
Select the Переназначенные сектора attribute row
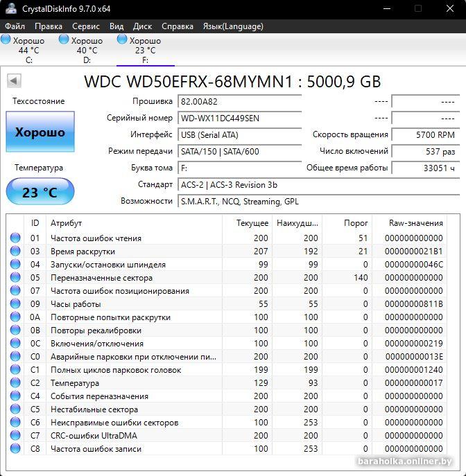(227, 277)
